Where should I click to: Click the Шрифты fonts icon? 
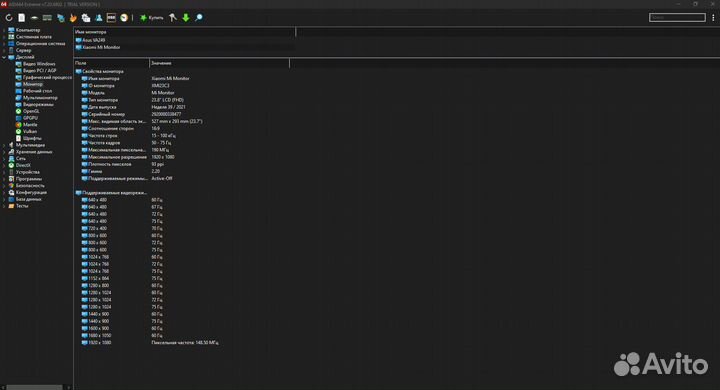coord(18,138)
